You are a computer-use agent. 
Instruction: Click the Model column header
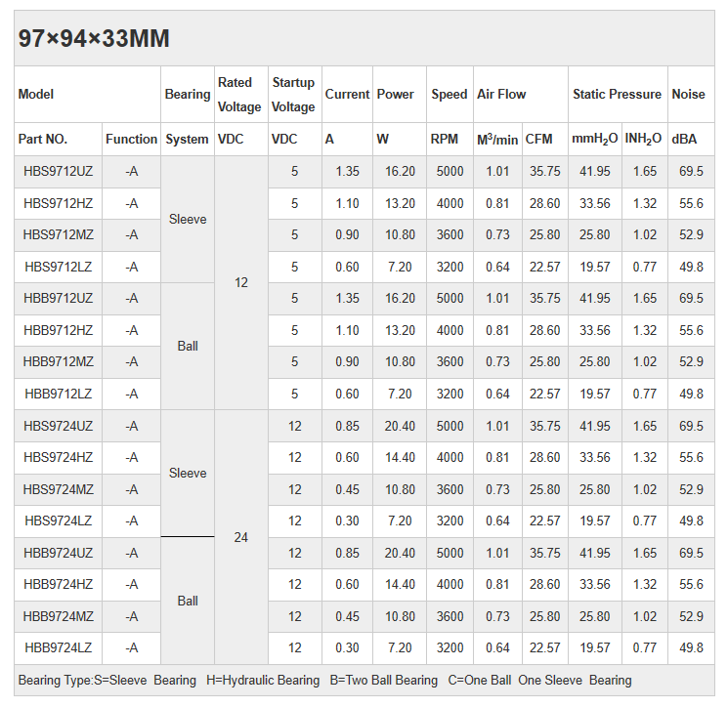click(36, 95)
